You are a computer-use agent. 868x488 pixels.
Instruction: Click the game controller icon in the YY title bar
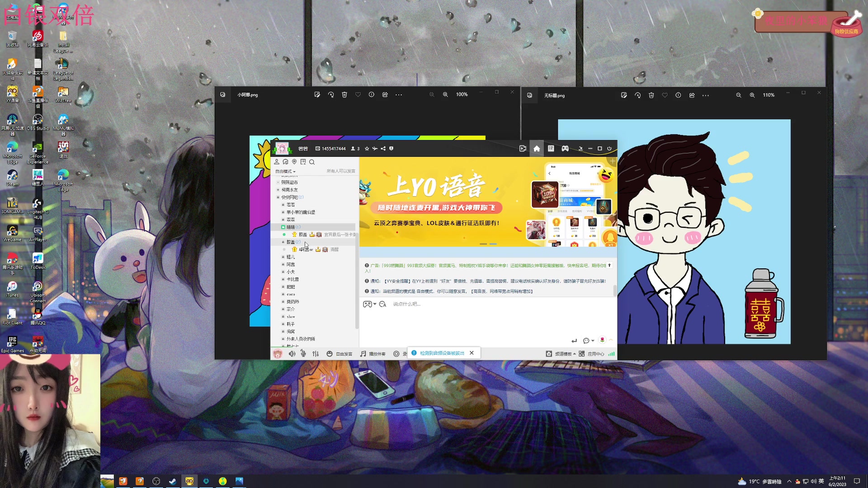coord(565,149)
